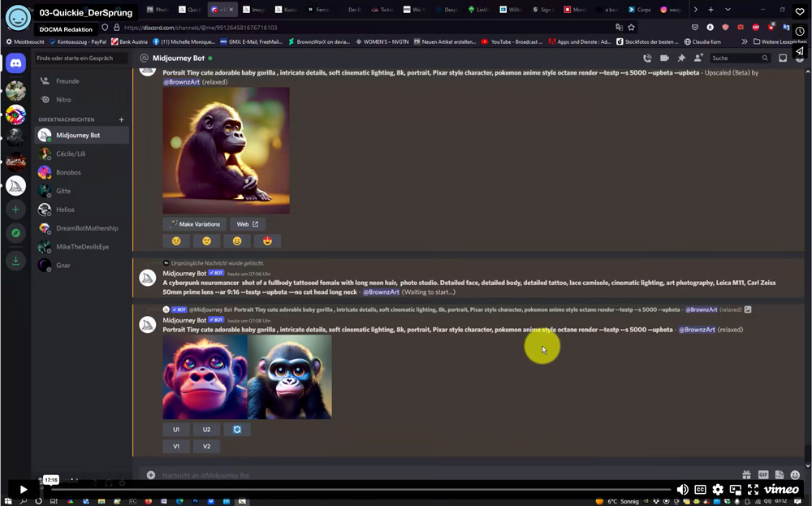812x506 pixels.
Task: Toggle closed captions in Vimeo player
Action: pyautogui.click(x=700, y=490)
